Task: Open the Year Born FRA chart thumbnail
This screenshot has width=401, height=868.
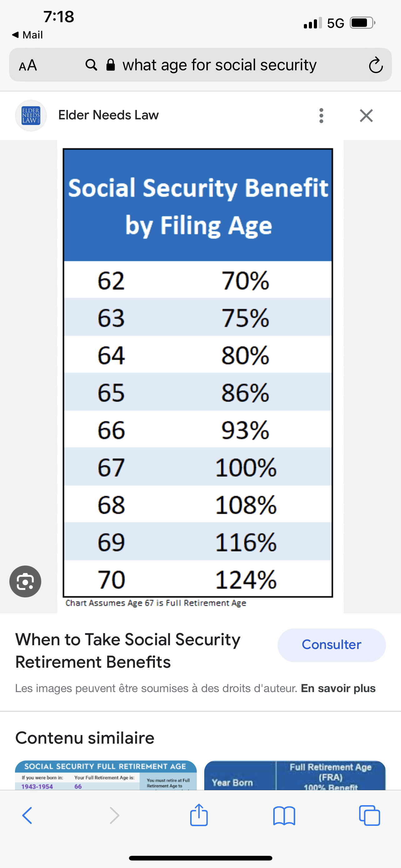Action: click(x=295, y=775)
